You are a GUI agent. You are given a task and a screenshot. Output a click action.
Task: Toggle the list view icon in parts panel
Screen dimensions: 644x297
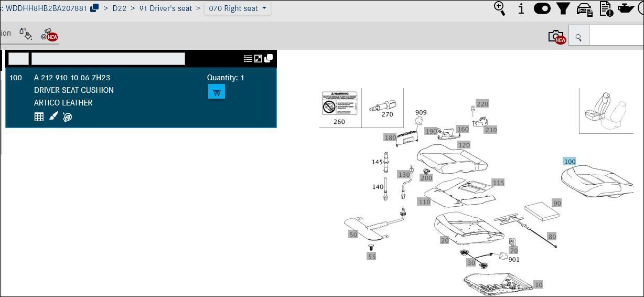(x=248, y=58)
